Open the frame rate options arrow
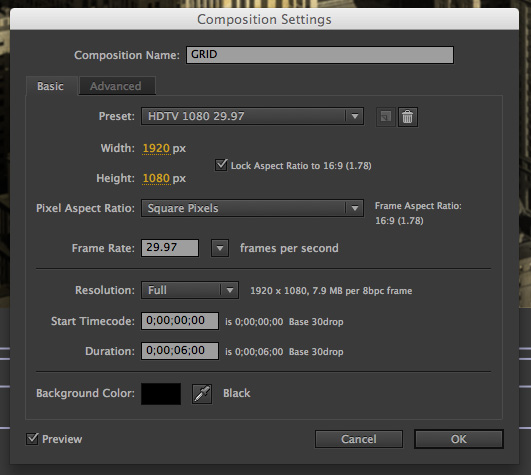The width and height of the screenshot is (531, 475). [x=220, y=248]
